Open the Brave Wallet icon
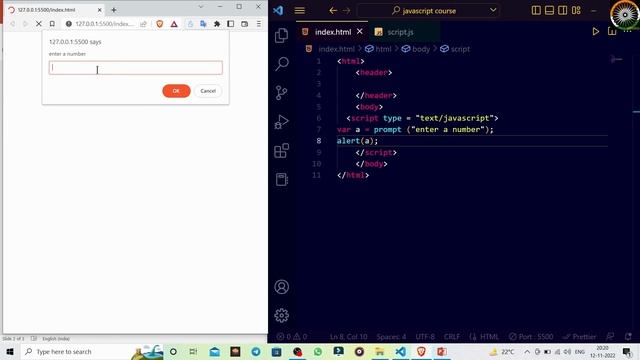Viewport: 640px width, 360px height. (244, 24)
